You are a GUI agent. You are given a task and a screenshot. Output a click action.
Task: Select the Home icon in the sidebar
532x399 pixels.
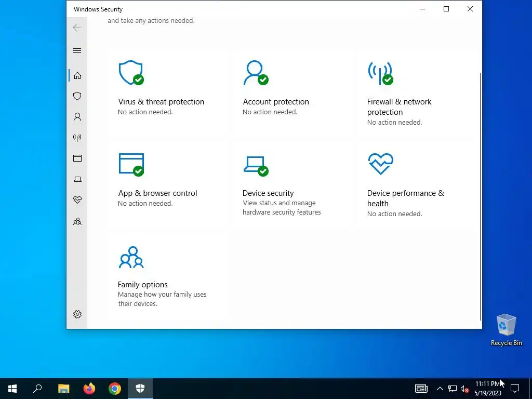[77, 75]
